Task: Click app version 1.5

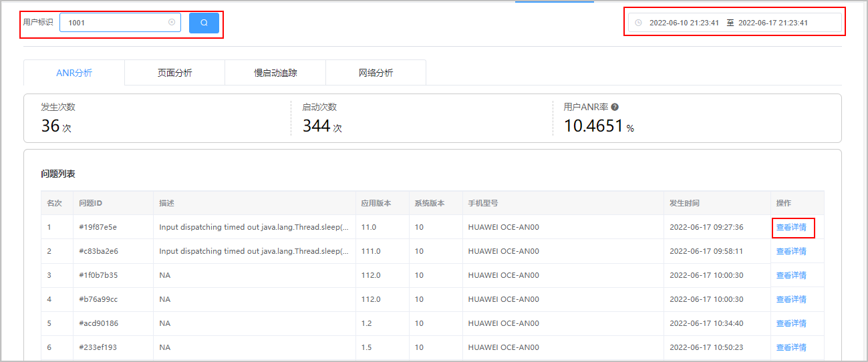Action: click(x=366, y=347)
